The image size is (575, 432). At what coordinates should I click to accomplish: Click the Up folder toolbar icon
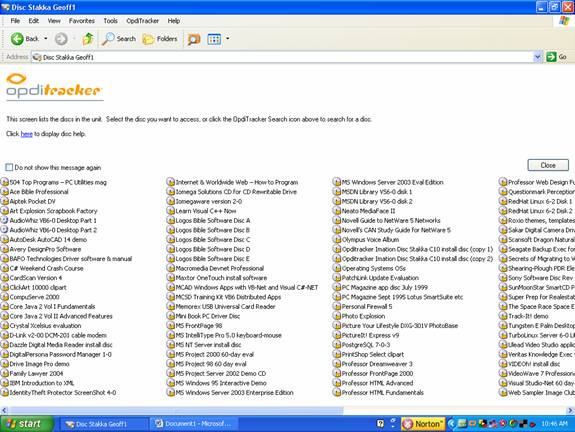point(88,39)
